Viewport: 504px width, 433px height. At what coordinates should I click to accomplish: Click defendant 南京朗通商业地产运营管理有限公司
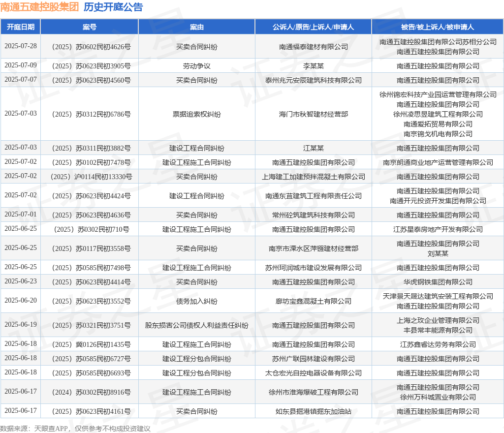pos(438,162)
